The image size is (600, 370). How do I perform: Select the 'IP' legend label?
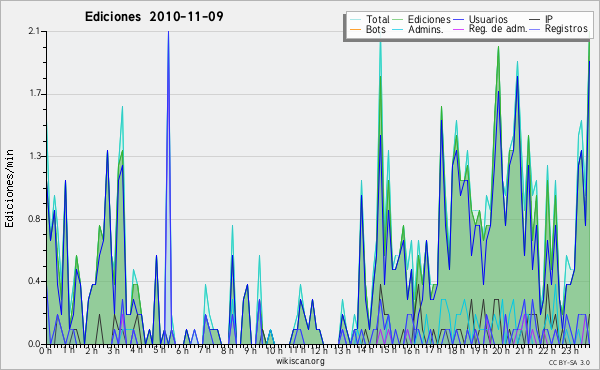pos(549,19)
